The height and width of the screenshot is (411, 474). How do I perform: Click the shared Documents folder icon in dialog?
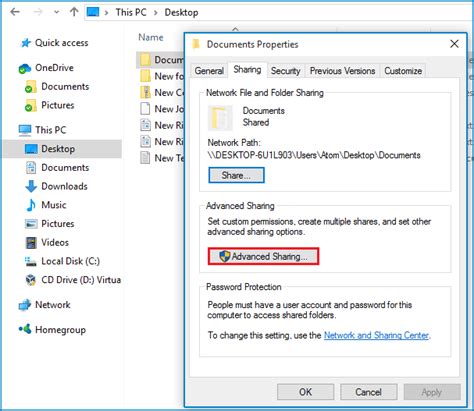220,118
